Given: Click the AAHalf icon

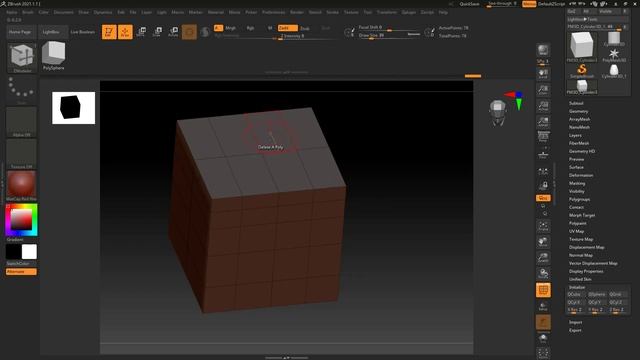Looking at the screenshot, I should pos(543,122).
